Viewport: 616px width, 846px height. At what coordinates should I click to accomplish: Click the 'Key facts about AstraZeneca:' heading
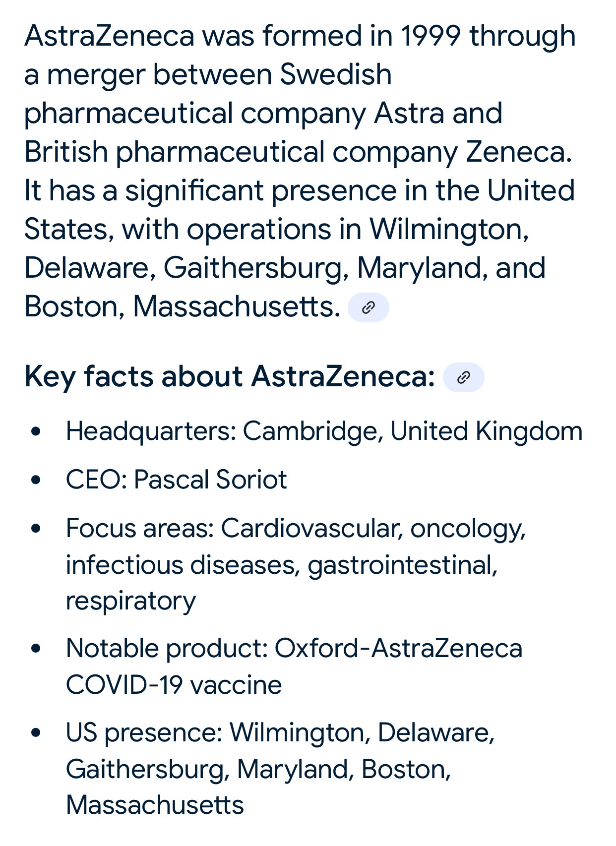point(230,376)
